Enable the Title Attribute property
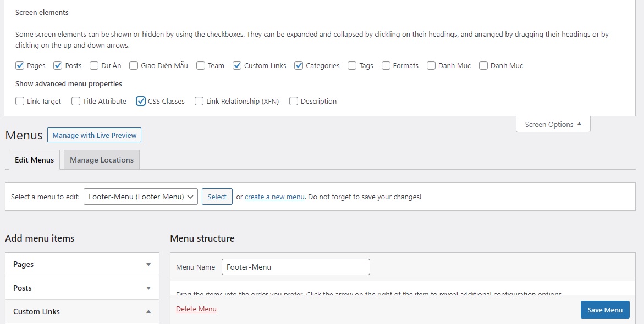 pyautogui.click(x=75, y=101)
